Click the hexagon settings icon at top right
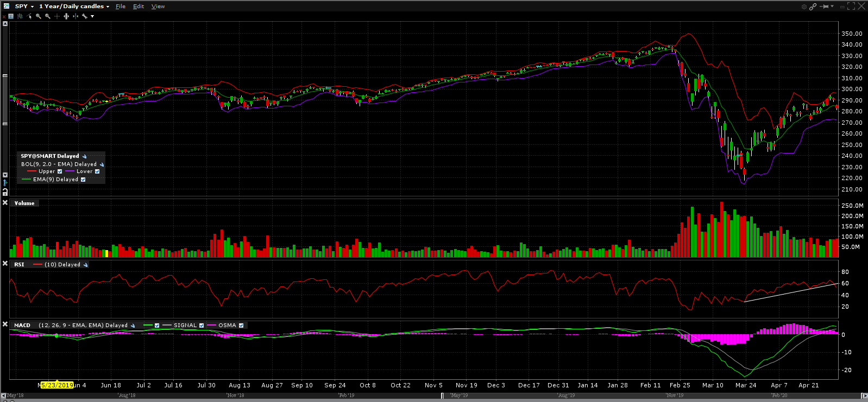Image resolution: width=868 pixels, height=402 pixels. (x=804, y=7)
